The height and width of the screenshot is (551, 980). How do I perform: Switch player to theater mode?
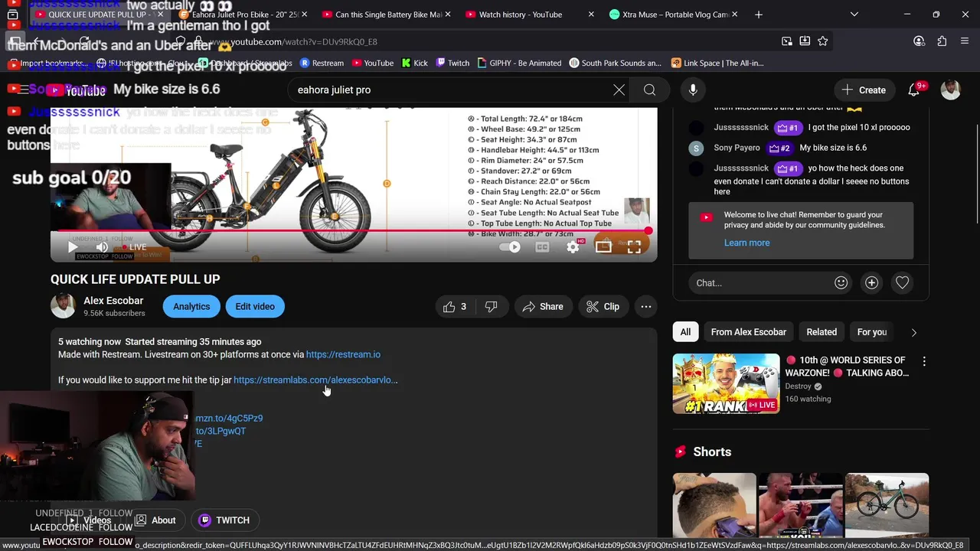(603, 246)
